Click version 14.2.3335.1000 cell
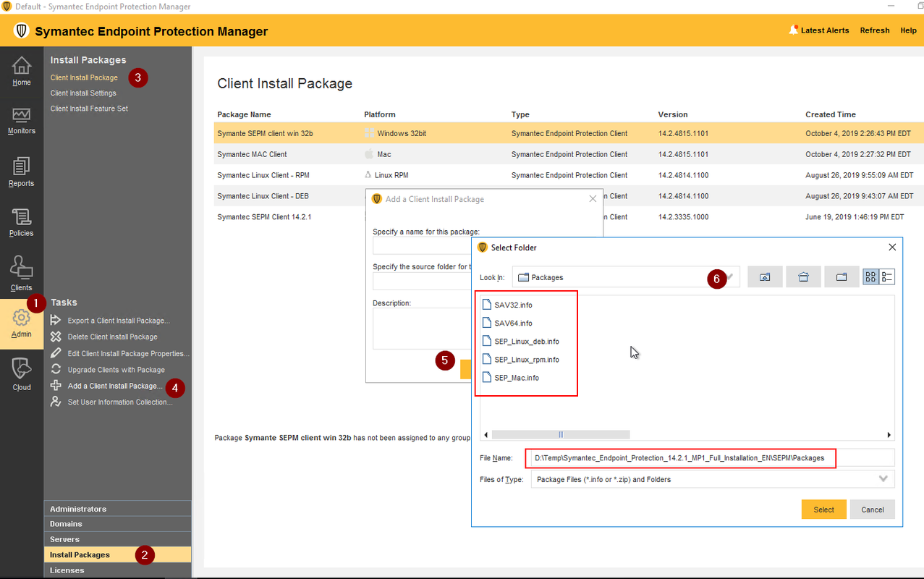This screenshot has height=579, width=924. point(683,217)
